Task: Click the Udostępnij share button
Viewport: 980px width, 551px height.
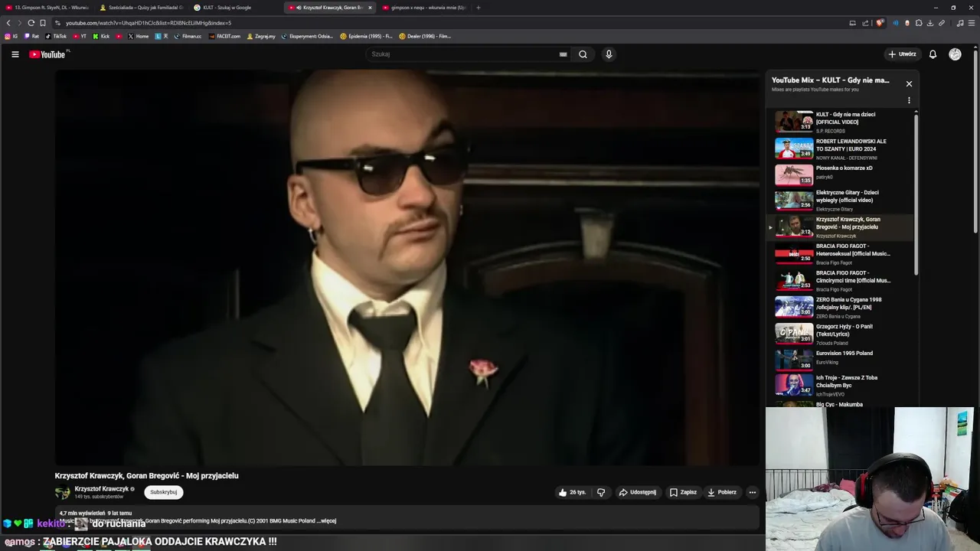Action: (x=637, y=492)
